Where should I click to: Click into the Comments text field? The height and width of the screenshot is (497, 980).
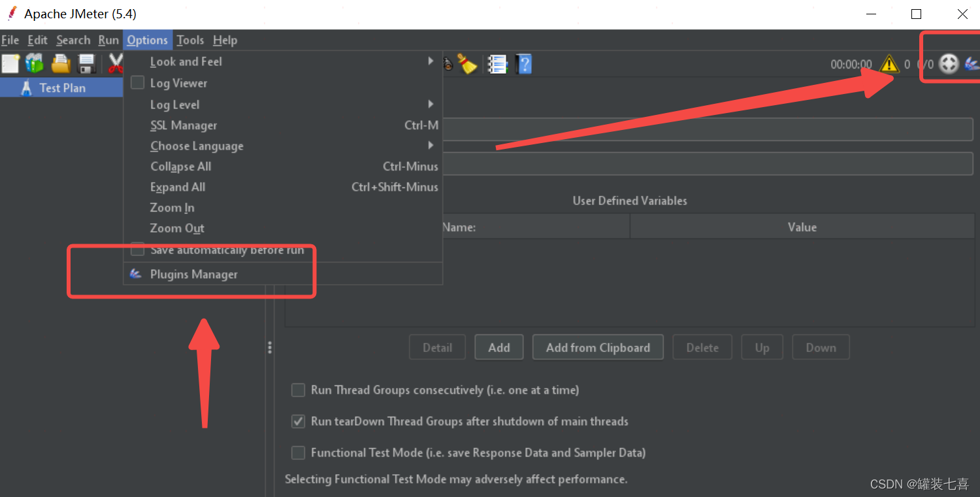[708, 163]
